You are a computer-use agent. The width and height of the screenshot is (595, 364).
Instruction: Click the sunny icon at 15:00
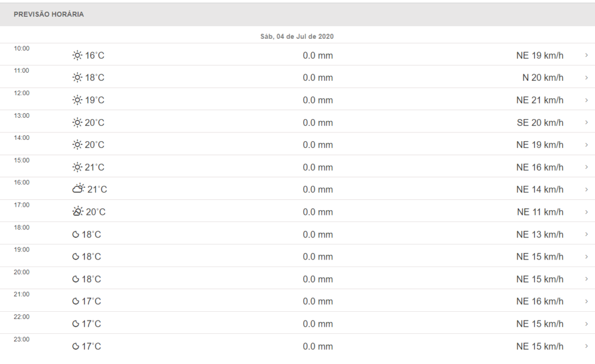(77, 168)
